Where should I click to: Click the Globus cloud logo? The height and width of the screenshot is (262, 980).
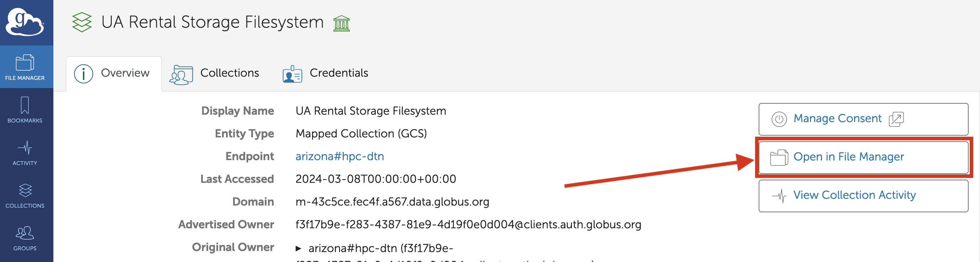pyautogui.click(x=25, y=22)
